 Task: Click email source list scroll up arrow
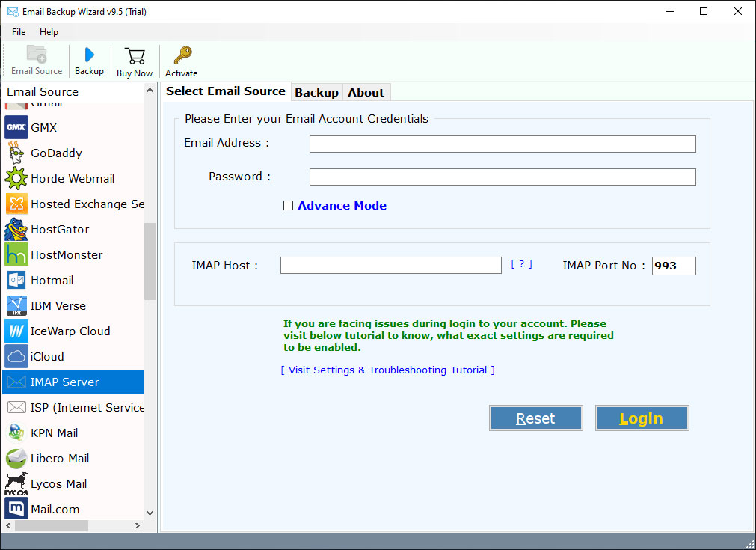150,91
